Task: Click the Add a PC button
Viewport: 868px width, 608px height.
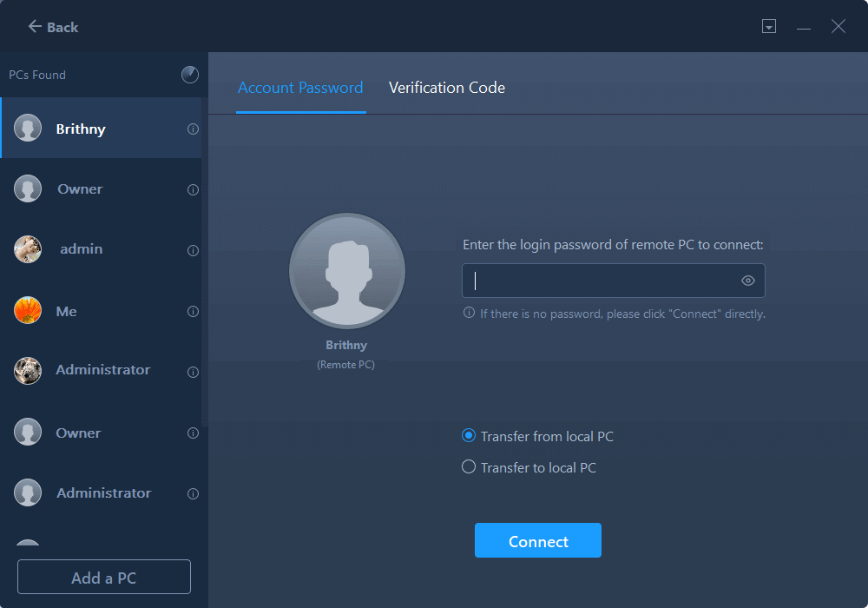Action: point(104,578)
